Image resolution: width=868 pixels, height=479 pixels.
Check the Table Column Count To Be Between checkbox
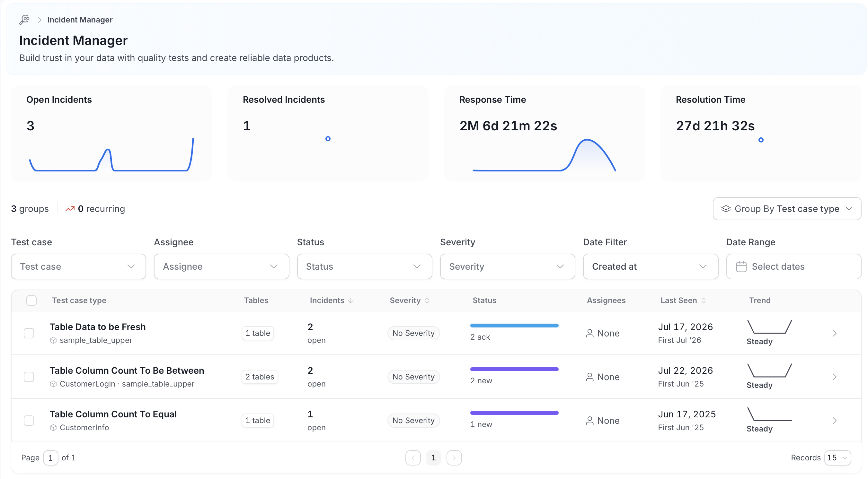tap(29, 377)
